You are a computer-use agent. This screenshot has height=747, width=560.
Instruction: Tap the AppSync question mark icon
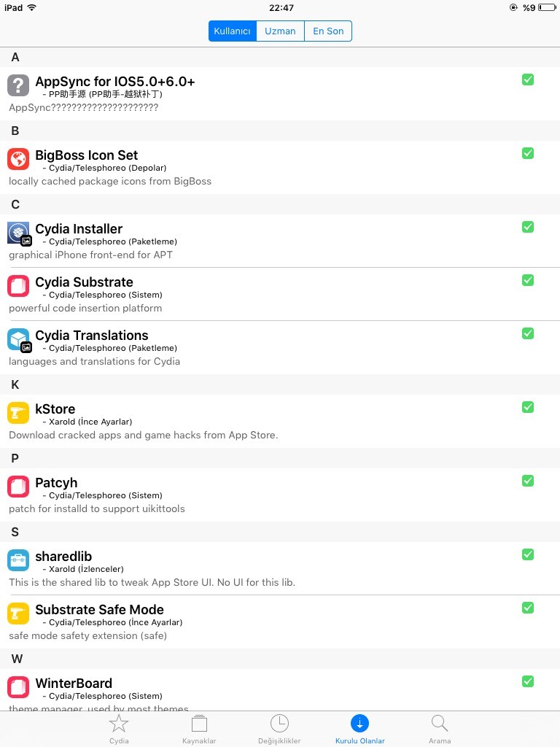coord(18,86)
